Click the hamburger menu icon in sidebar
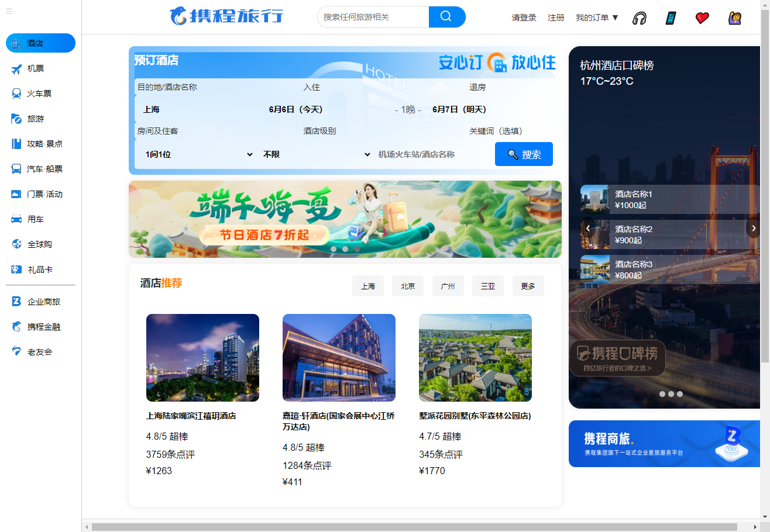This screenshot has width=770, height=532. pyautogui.click(x=9, y=11)
